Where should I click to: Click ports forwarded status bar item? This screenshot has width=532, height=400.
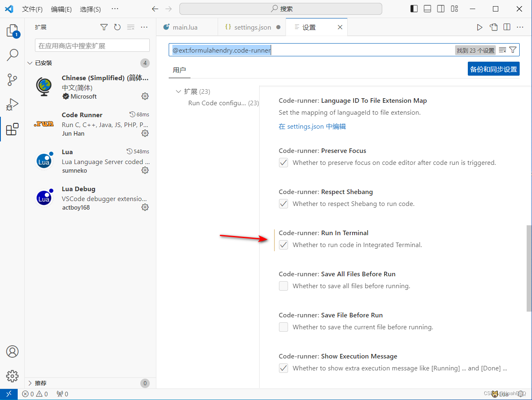(63, 394)
